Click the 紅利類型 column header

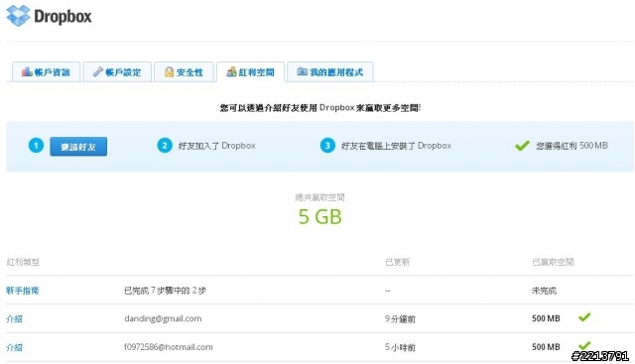(x=23, y=262)
